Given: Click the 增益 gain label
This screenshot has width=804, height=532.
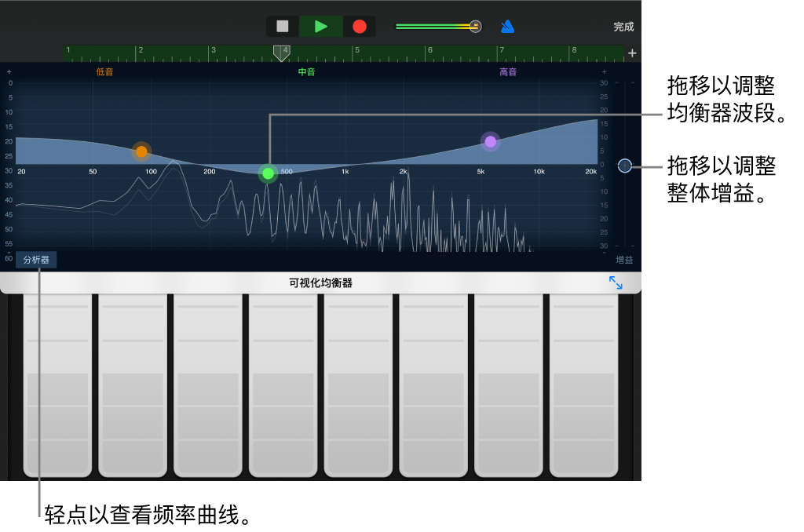Looking at the screenshot, I should [624, 260].
